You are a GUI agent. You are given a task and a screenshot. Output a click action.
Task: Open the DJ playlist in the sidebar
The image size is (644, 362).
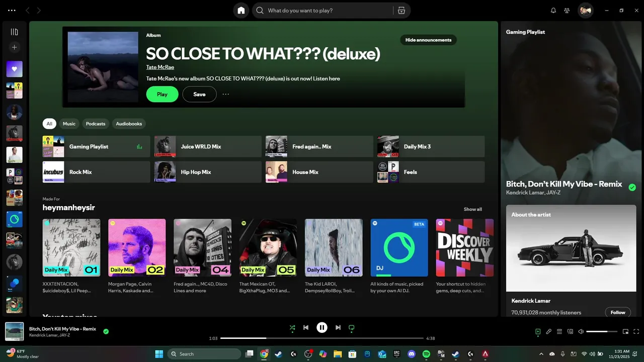click(14, 219)
